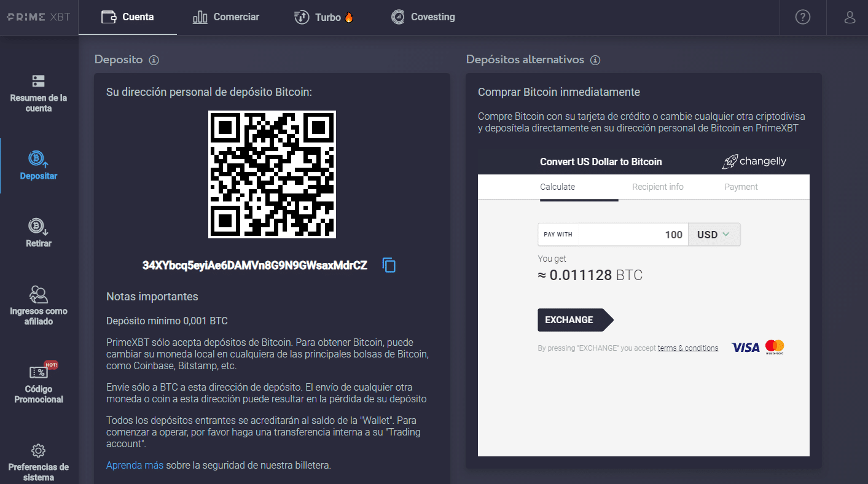Click the VISA logo

point(745,348)
